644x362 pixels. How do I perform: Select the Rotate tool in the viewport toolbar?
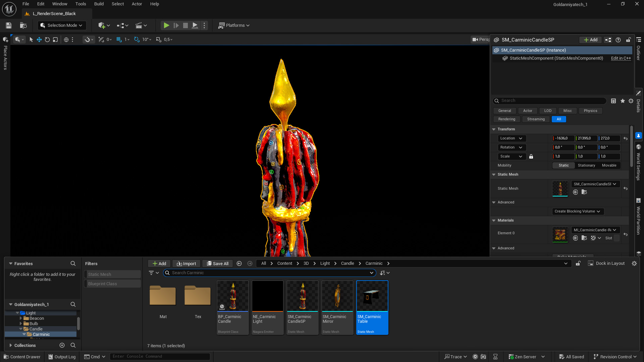[47, 40]
